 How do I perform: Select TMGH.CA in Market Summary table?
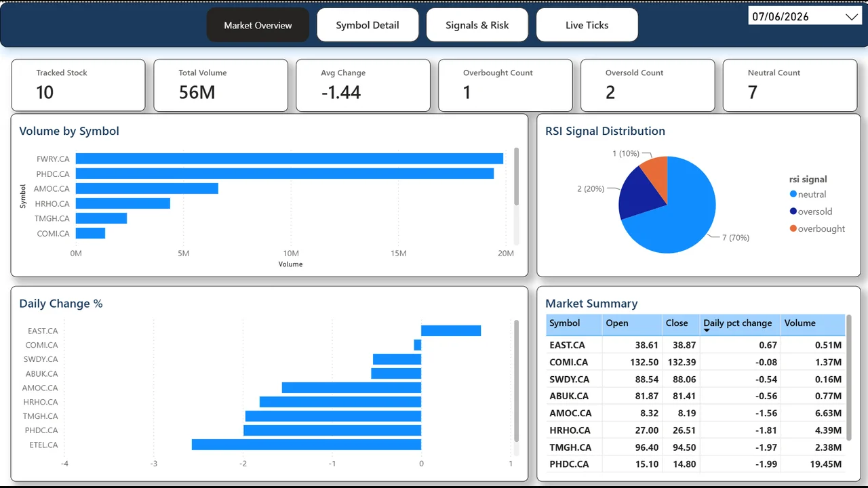point(570,447)
